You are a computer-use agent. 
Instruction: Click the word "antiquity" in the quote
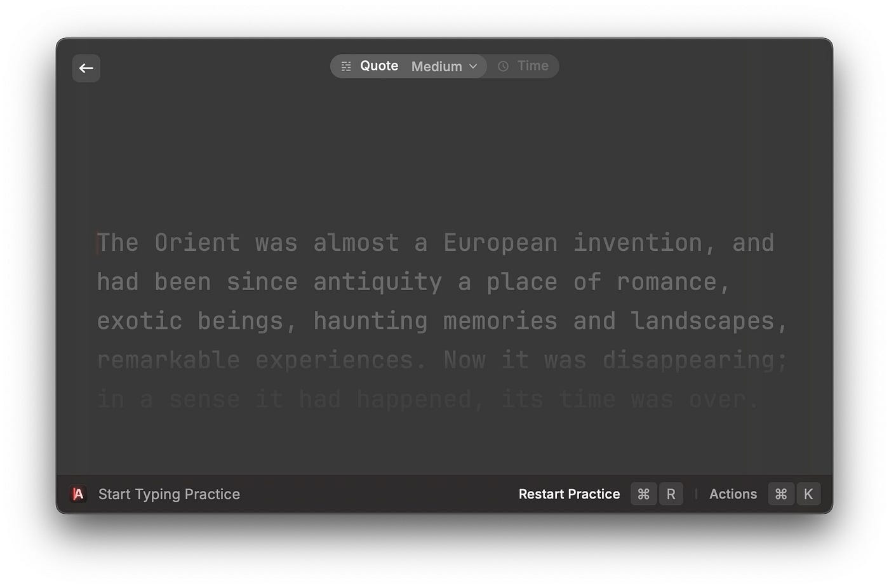point(378,283)
